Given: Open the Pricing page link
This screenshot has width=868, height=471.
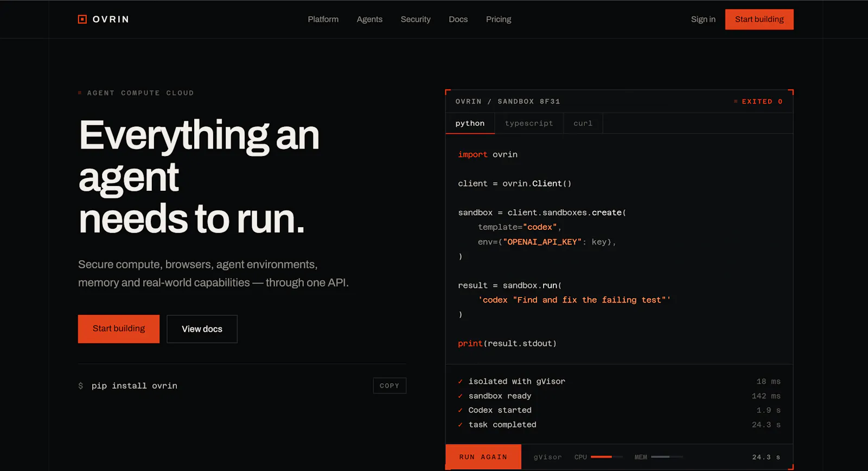Looking at the screenshot, I should [499, 19].
